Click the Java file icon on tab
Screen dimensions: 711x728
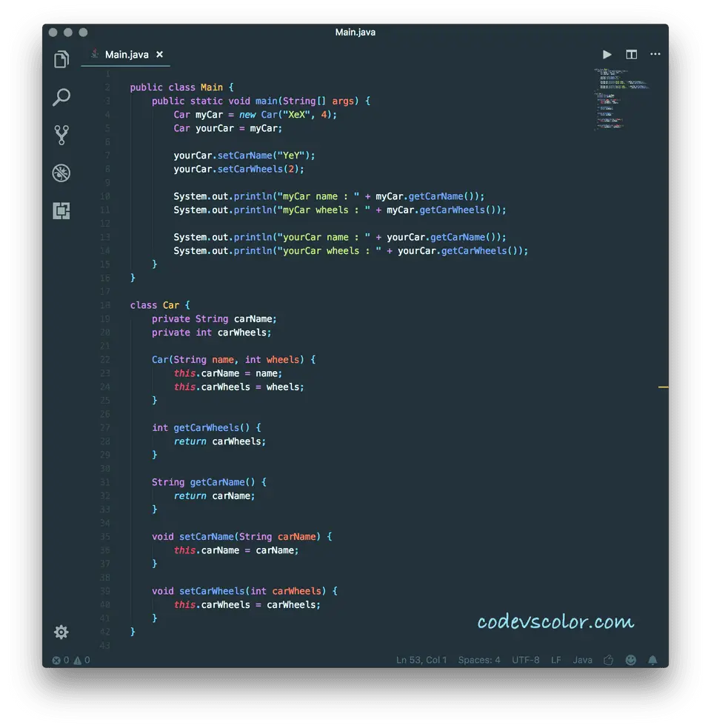point(95,54)
